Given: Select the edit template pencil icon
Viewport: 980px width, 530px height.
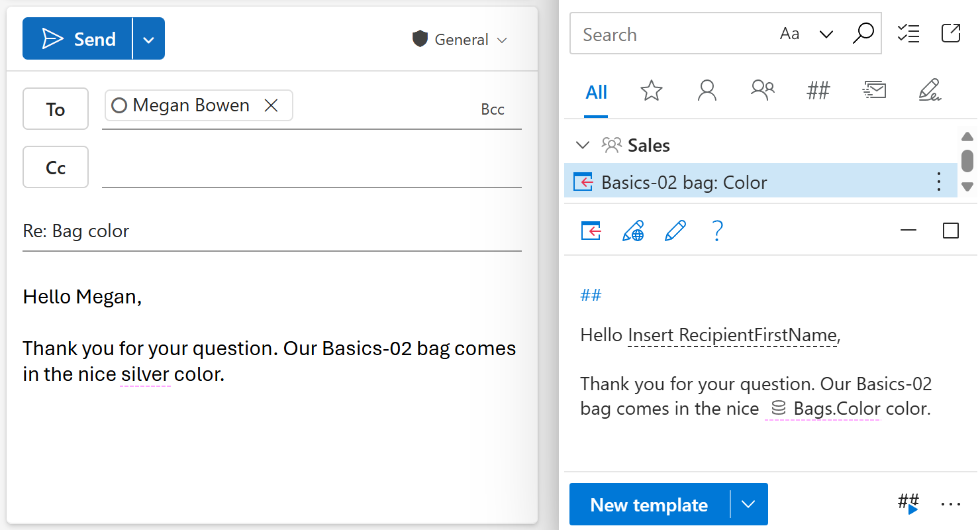Looking at the screenshot, I should 675,231.
